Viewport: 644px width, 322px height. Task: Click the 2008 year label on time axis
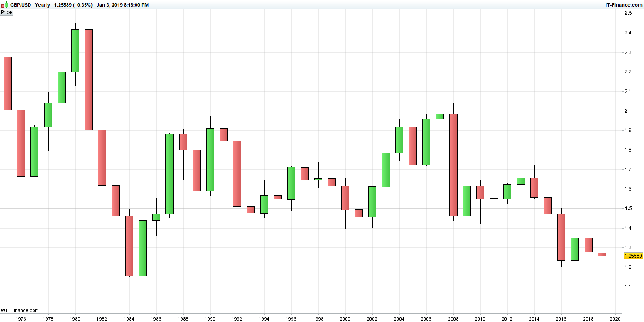pos(453,319)
